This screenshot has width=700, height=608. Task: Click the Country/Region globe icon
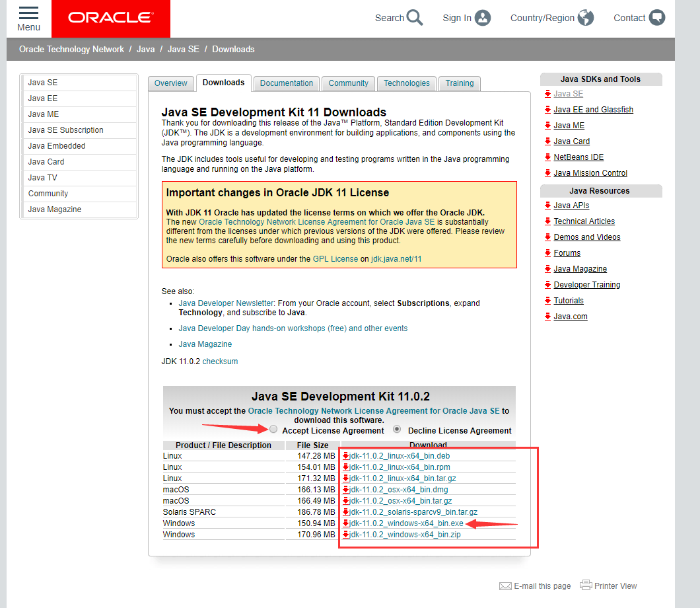tap(586, 18)
